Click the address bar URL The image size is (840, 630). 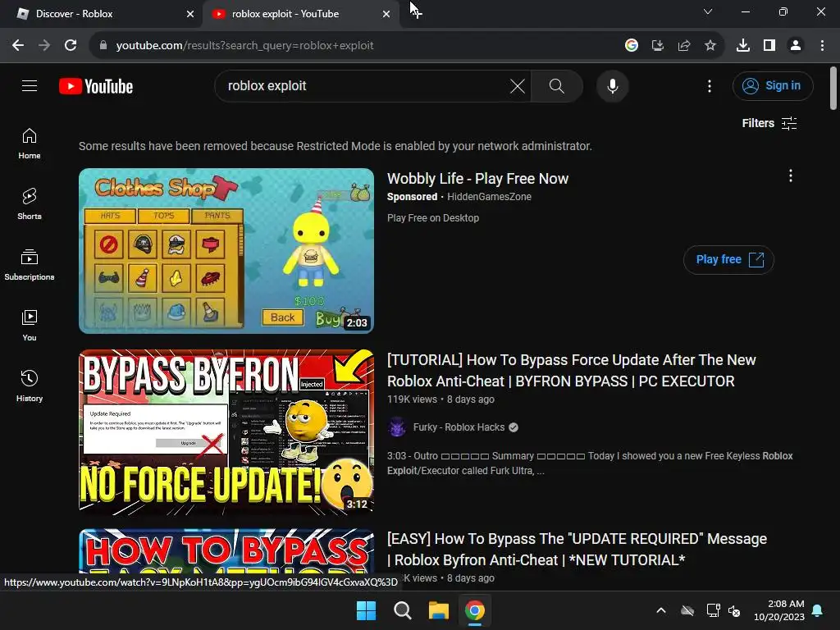coord(244,46)
